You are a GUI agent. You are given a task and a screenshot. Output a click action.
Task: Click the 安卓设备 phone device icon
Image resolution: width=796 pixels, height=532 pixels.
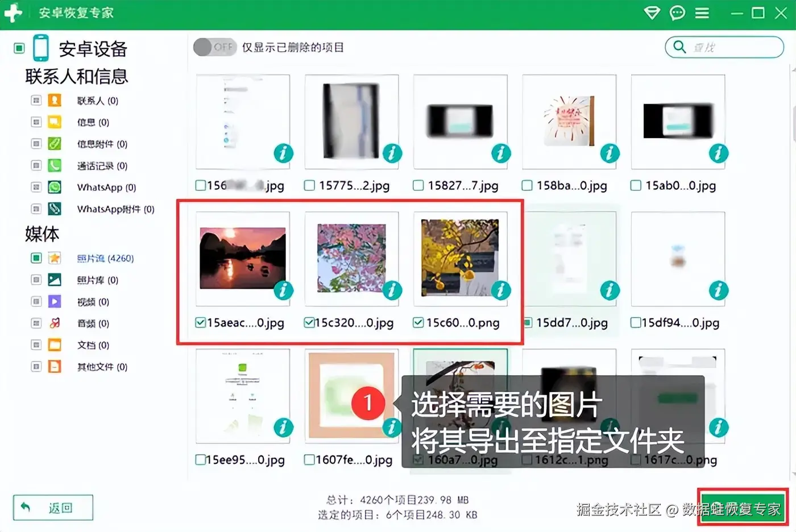(x=40, y=48)
